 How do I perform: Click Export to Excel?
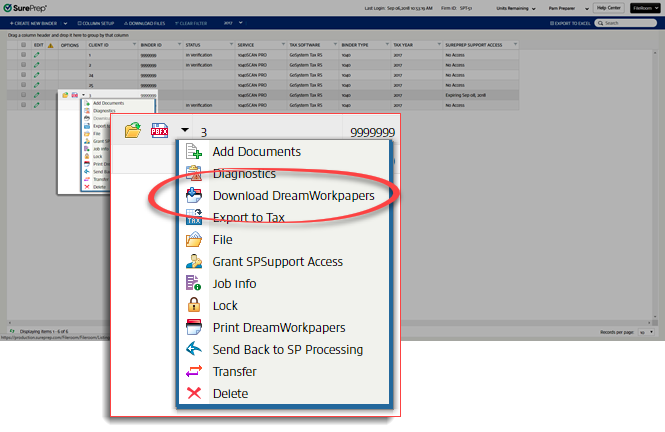[x=570, y=23]
